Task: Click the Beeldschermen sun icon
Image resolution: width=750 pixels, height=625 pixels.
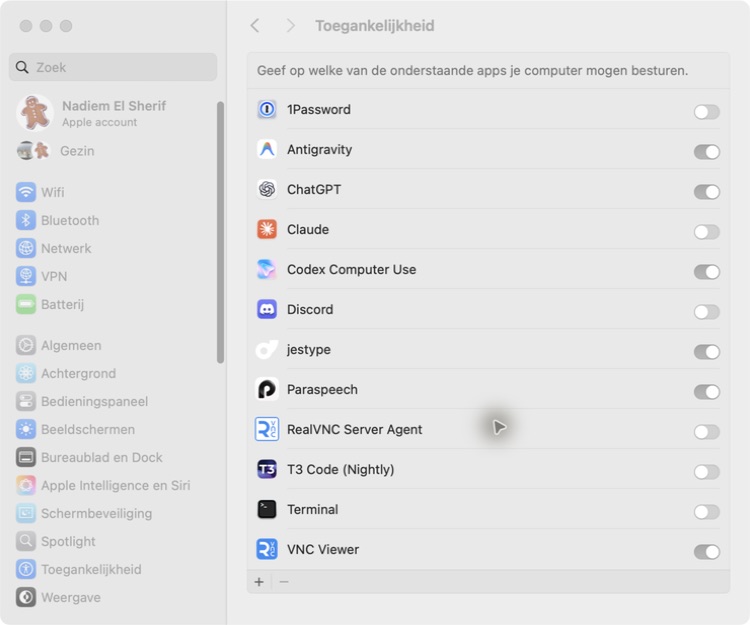Action: click(26, 429)
